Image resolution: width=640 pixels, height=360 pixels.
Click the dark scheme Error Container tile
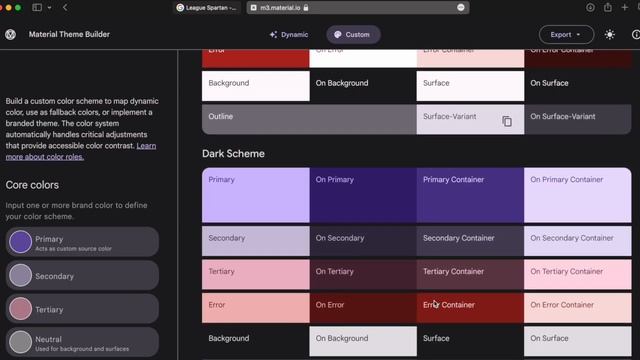coord(470,308)
